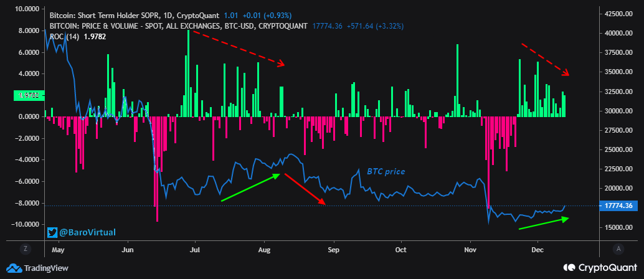The height and width of the screenshot is (279, 644).
Task: Click the red solid arrow near August
Action: (305, 189)
